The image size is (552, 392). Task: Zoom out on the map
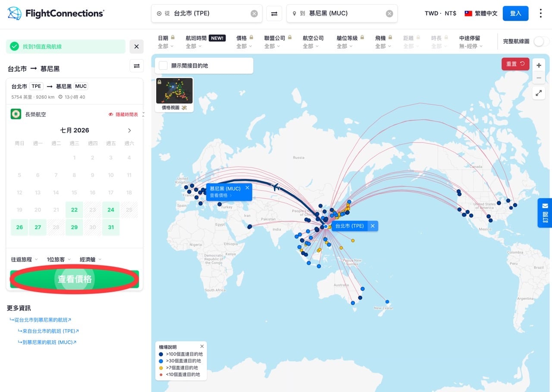539,78
